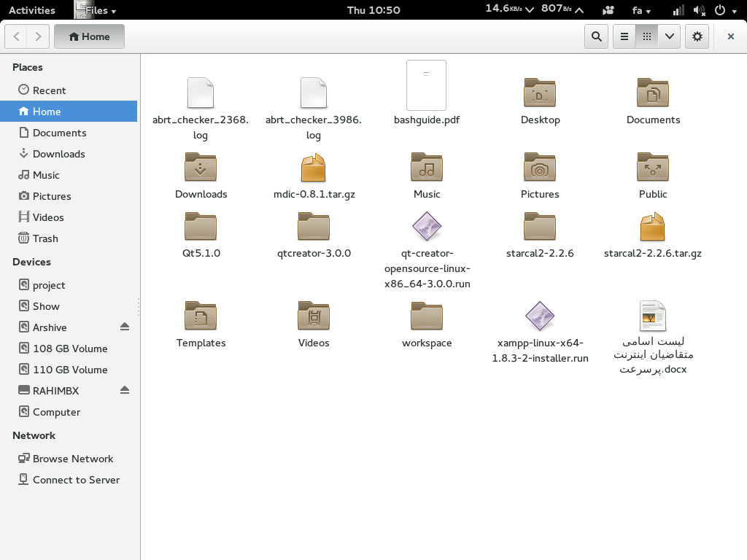Click the volume speaker icon in top bar
This screenshot has height=560, width=747.
click(699, 10)
